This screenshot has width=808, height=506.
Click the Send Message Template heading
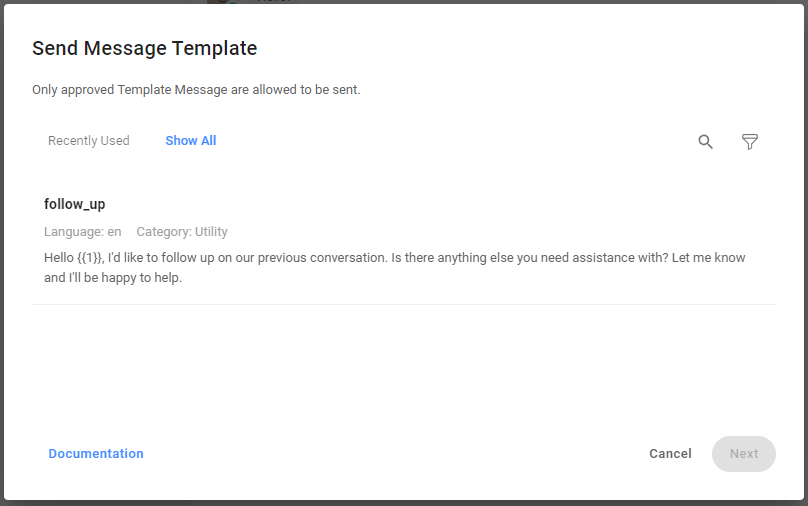pos(145,48)
